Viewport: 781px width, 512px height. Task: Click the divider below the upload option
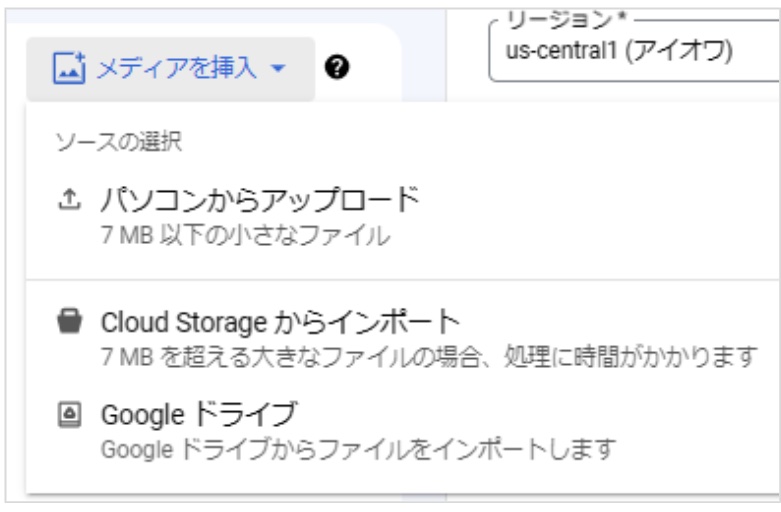point(400,278)
